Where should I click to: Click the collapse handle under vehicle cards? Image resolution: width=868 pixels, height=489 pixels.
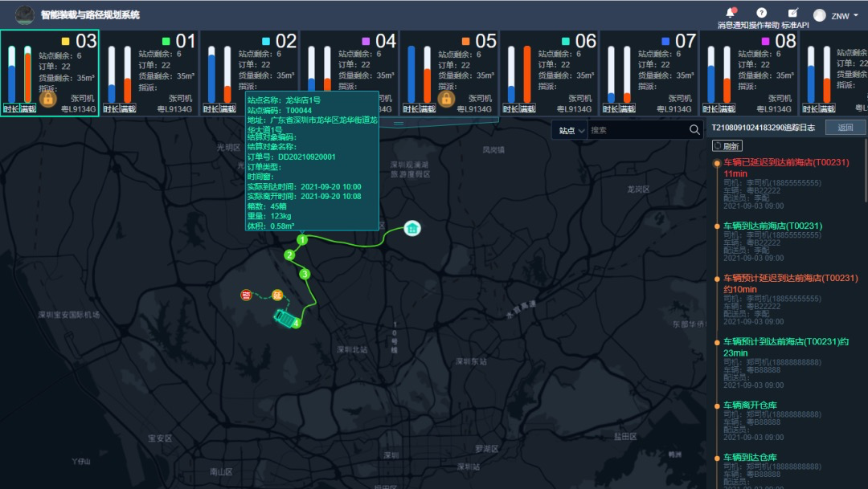point(399,124)
